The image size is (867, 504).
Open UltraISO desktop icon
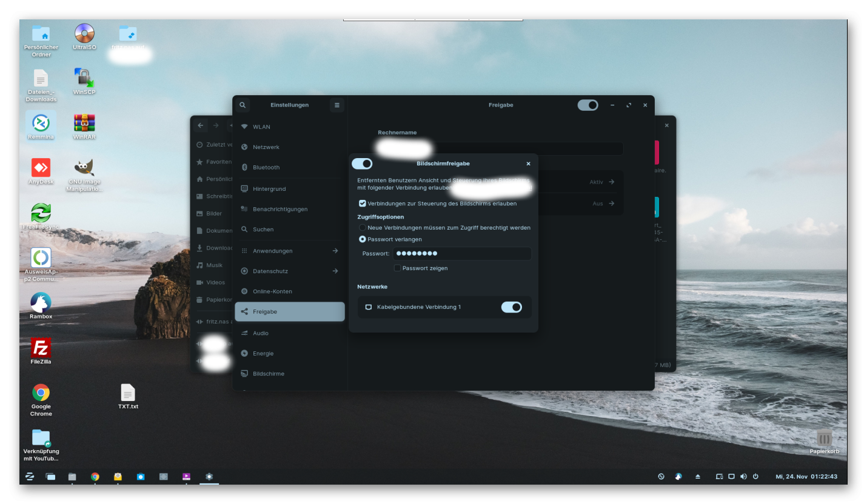[x=84, y=36]
